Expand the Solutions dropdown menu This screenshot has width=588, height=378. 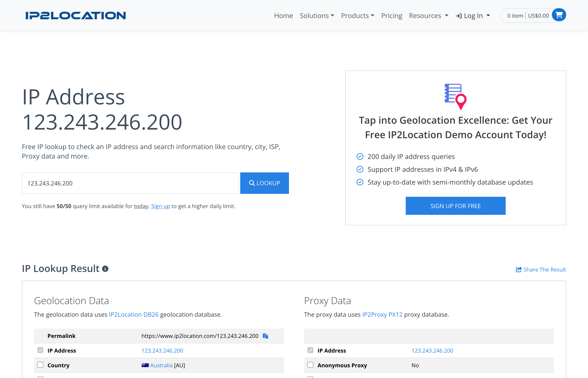(x=317, y=16)
